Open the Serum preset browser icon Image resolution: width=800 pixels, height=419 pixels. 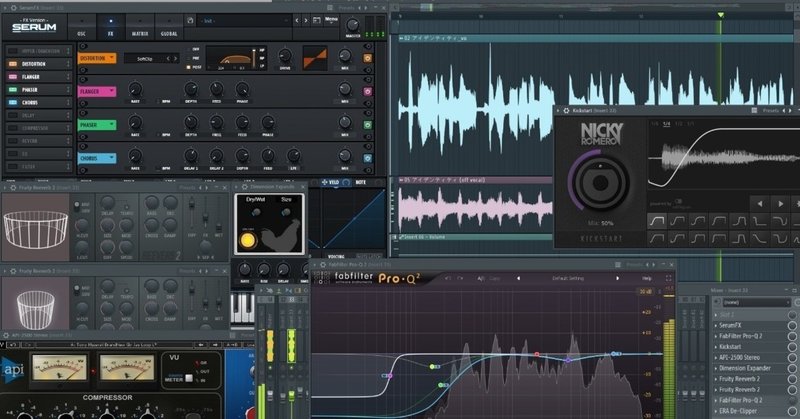point(316,20)
